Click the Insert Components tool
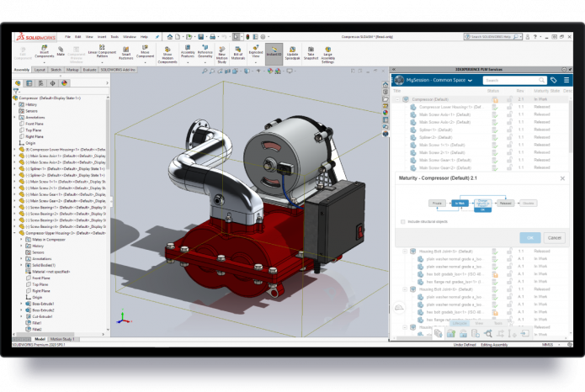The width and height of the screenshot is (585, 392). [x=44, y=51]
